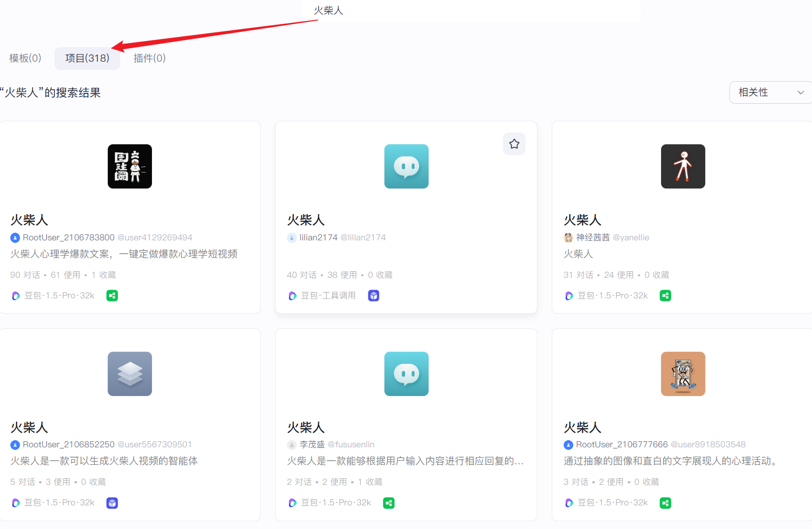
Task: Click stick figure avatar of 神经茜茜's 火柴人
Action: [683, 166]
